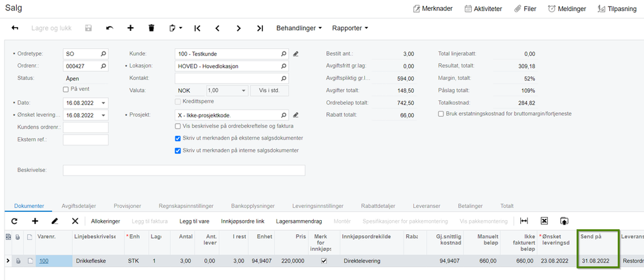Open Merknader notes

pos(433,8)
